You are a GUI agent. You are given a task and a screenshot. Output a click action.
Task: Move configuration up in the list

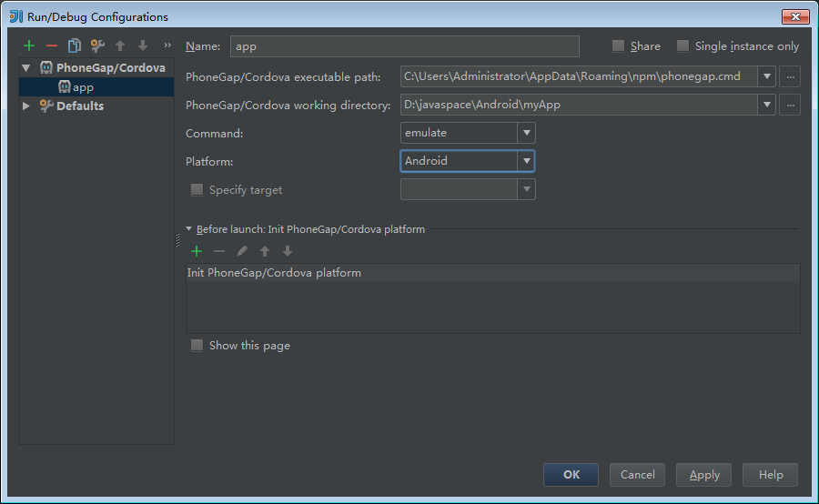(120, 46)
